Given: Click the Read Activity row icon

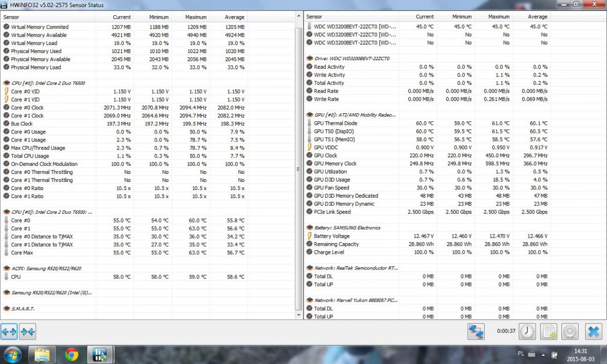Looking at the screenshot, I should click(310, 67).
